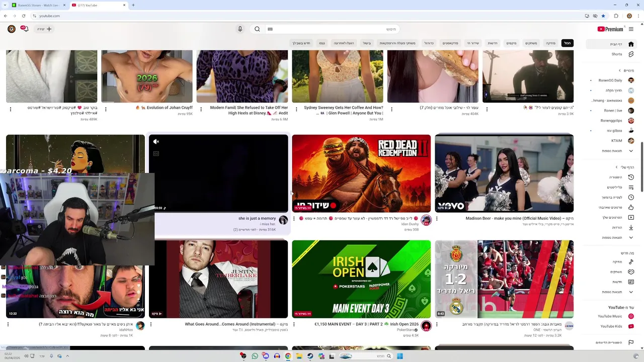Open a new browser tab
Image resolution: width=644 pixels, height=362 pixels.
click(133, 5)
